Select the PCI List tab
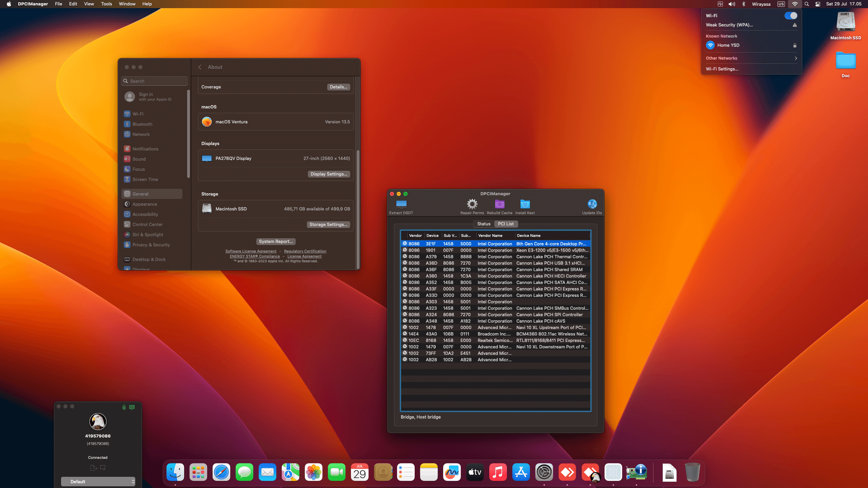Screen dimensions: 868x488 pyautogui.click(x=506, y=224)
